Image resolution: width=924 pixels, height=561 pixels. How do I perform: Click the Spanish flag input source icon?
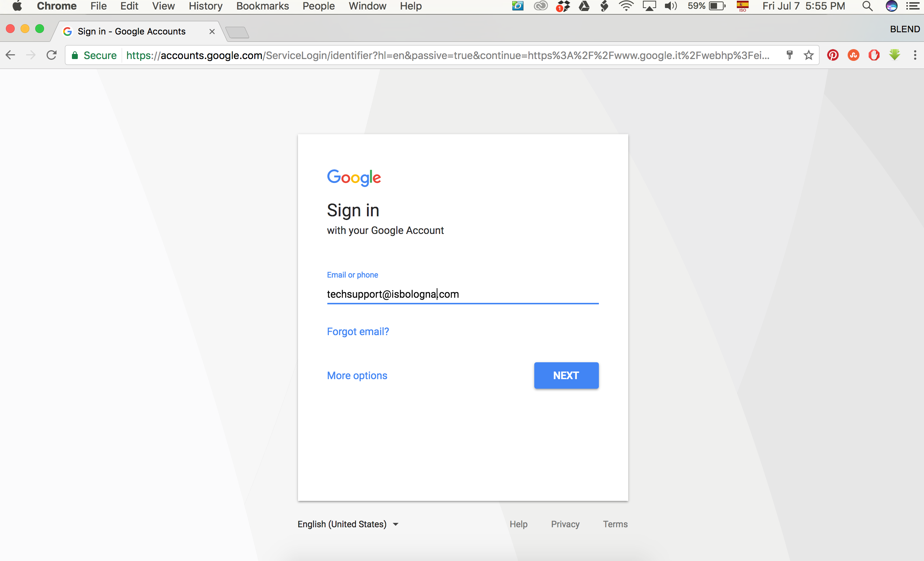(x=742, y=6)
